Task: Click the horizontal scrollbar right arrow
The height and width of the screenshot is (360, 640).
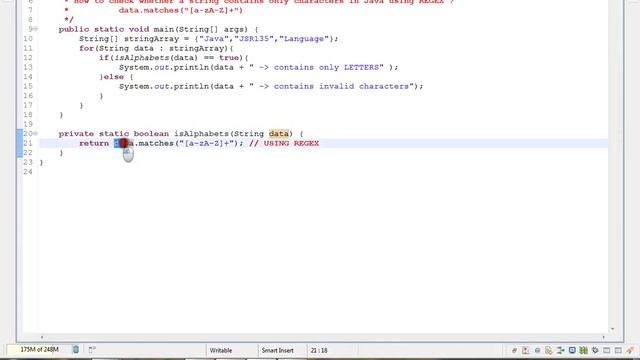Action: point(603,337)
